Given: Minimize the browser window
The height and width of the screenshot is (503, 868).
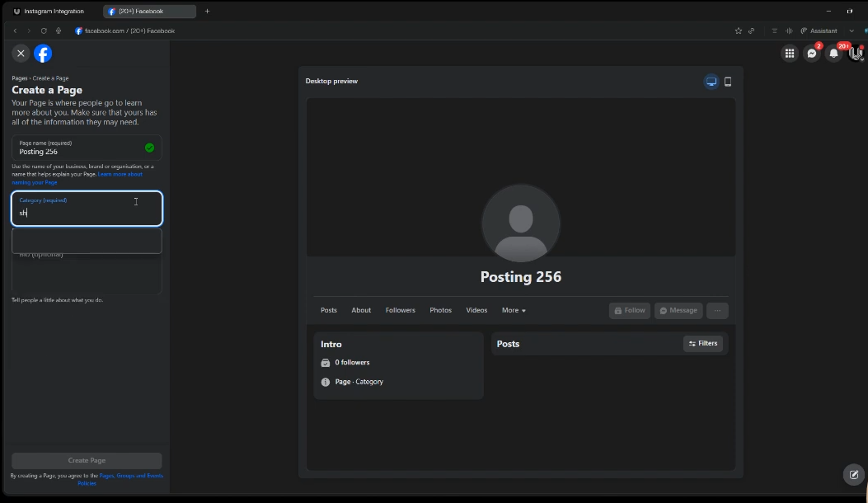Looking at the screenshot, I should (x=828, y=11).
